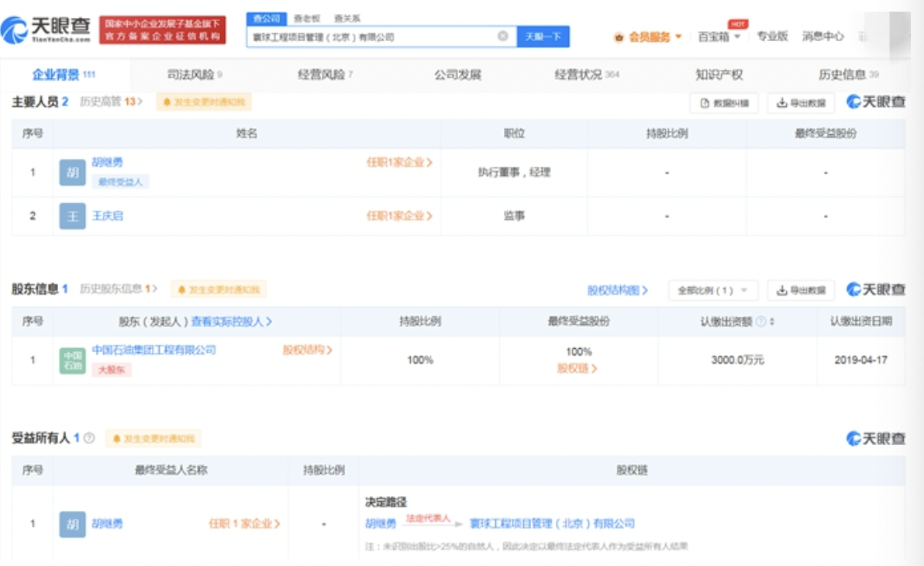The width and height of the screenshot is (924, 566).
Task: Open the 会员服务 dropdown menu
Action: coord(647,37)
